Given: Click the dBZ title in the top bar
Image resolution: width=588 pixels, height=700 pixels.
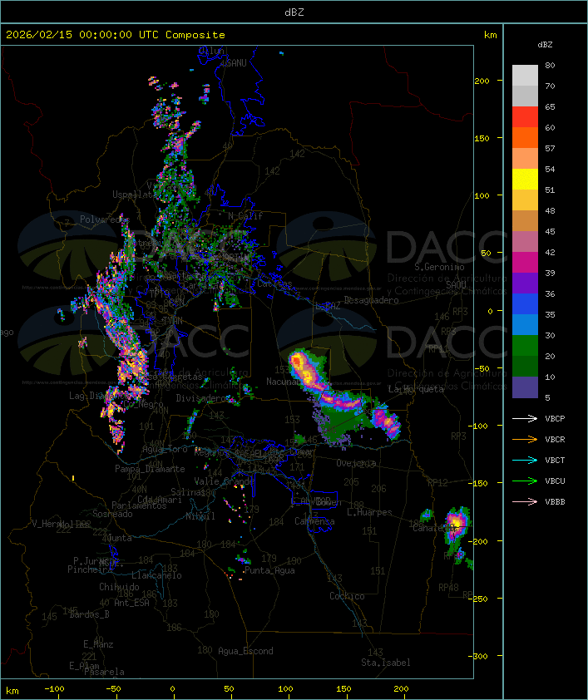Looking at the screenshot, I should (294, 12).
